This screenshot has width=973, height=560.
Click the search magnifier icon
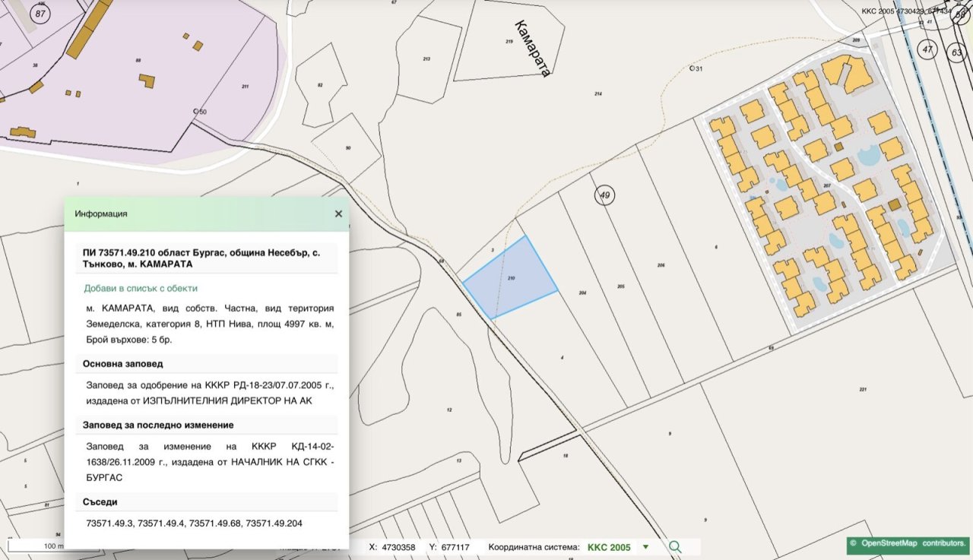674,547
